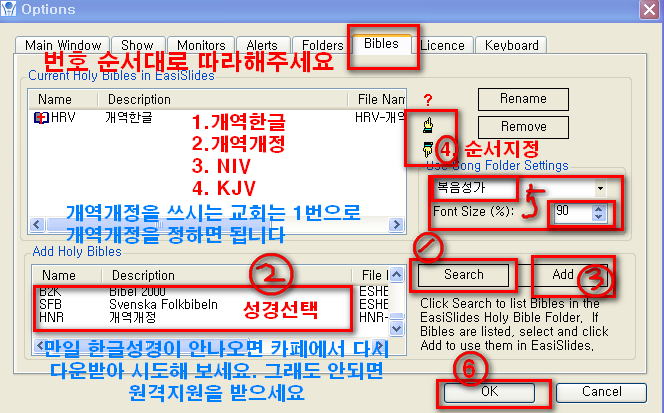Select the Bibles tab
Screen dimensions: 664x413
coord(382,44)
